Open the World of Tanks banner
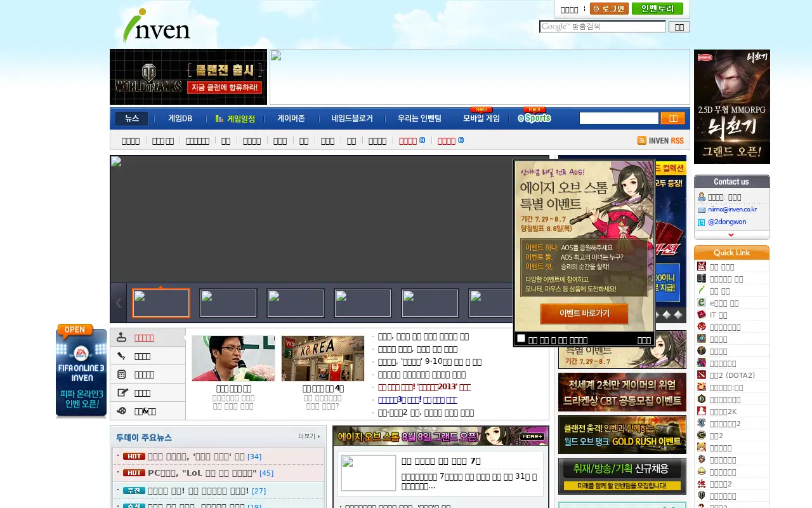Viewport: 812px width, 508px height. tap(188, 77)
